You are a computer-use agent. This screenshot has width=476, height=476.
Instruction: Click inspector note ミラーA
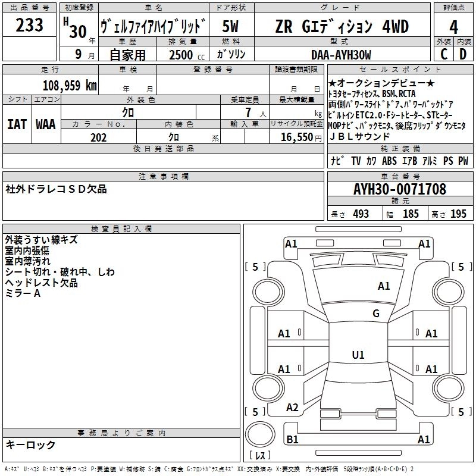[23, 293]
